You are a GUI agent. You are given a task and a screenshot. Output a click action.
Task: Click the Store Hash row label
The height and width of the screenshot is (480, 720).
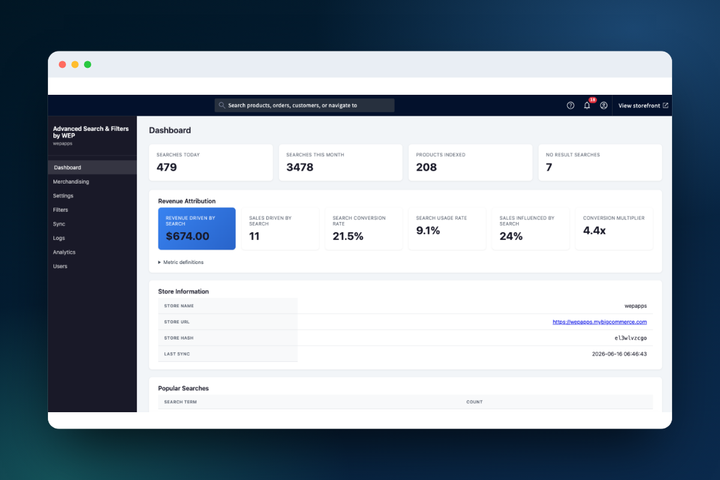(x=179, y=338)
